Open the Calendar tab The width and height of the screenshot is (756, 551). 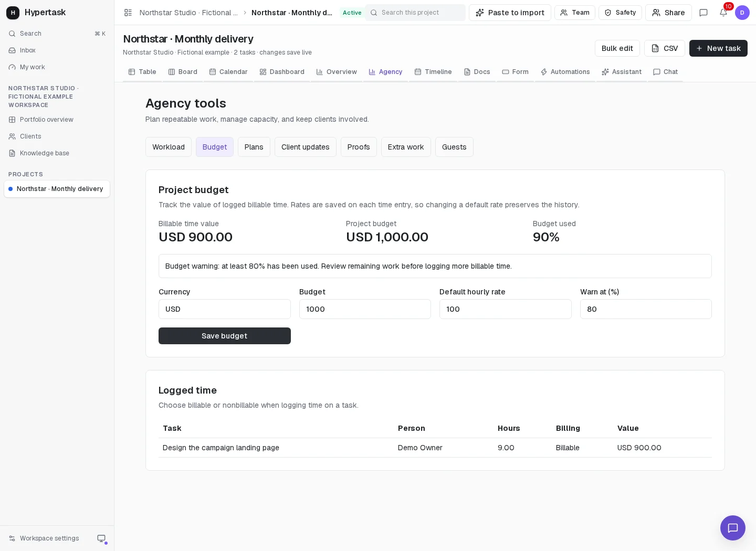pos(228,72)
